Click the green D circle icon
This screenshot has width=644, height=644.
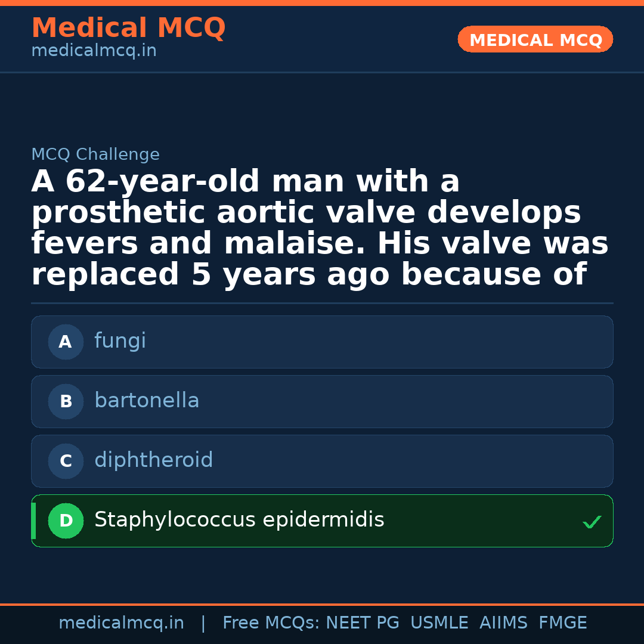tap(66, 521)
